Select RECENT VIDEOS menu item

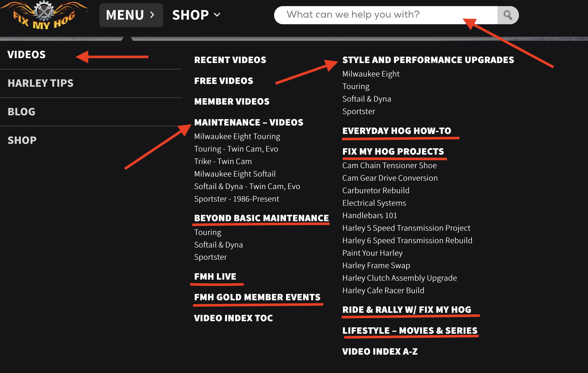point(230,60)
